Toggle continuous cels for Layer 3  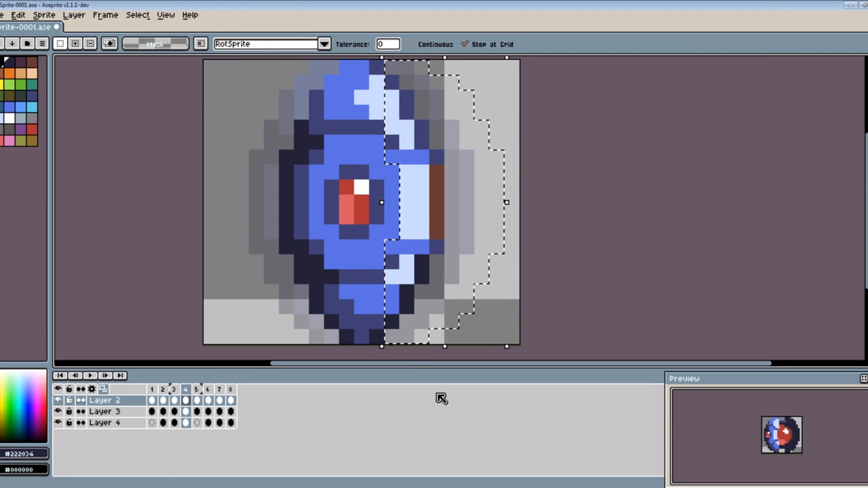click(80, 411)
